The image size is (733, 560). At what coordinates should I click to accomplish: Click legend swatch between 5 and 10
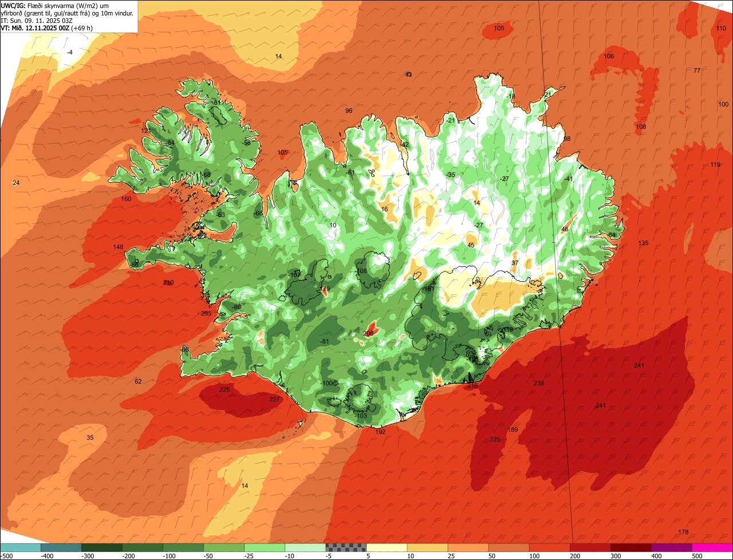387,547
